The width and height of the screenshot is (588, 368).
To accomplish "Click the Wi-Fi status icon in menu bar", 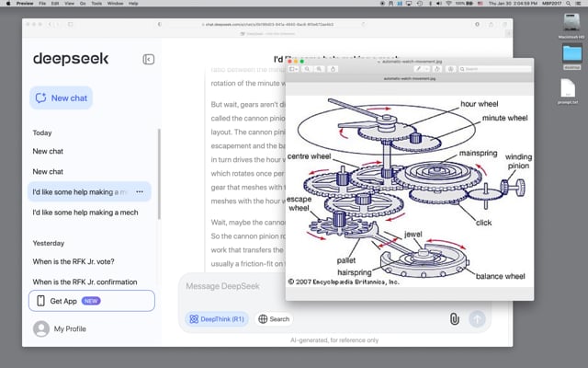I will (448, 4).
